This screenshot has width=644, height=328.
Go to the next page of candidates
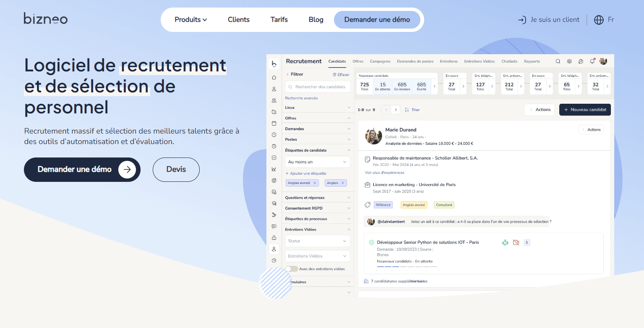[x=395, y=110]
